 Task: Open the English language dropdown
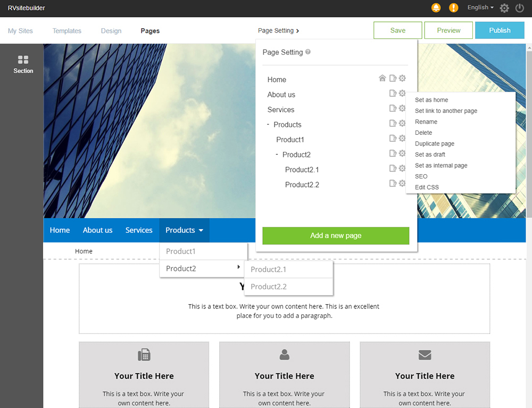click(x=480, y=7)
